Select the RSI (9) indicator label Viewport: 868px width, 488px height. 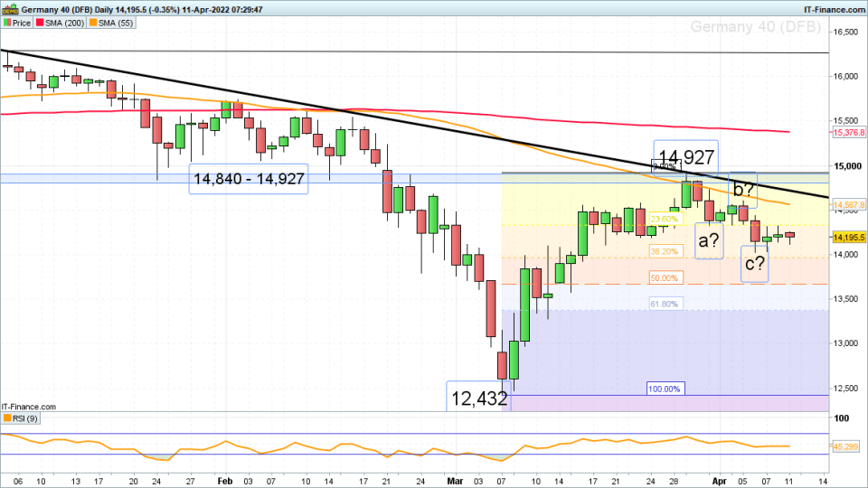pyautogui.click(x=25, y=418)
